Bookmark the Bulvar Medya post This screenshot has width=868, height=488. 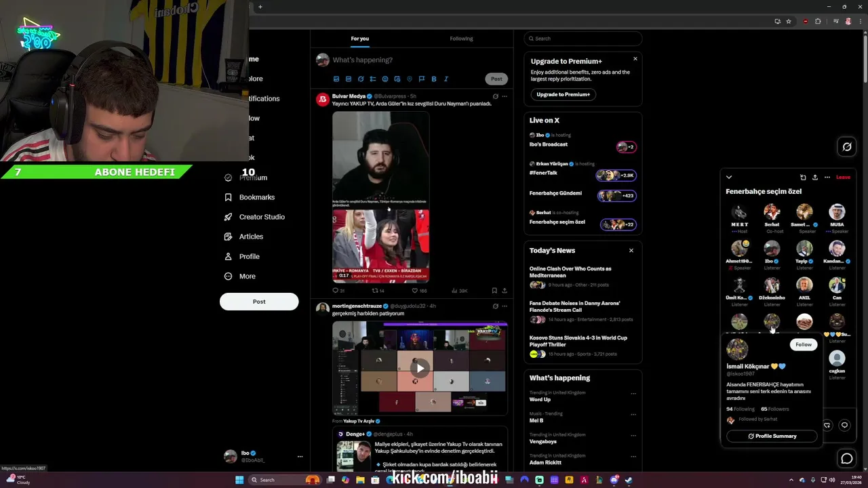(494, 291)
